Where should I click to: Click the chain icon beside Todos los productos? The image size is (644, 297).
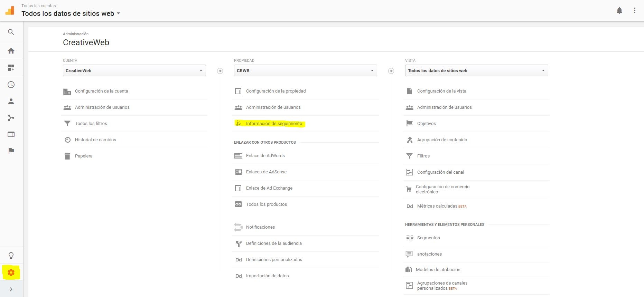coord(238,204)
